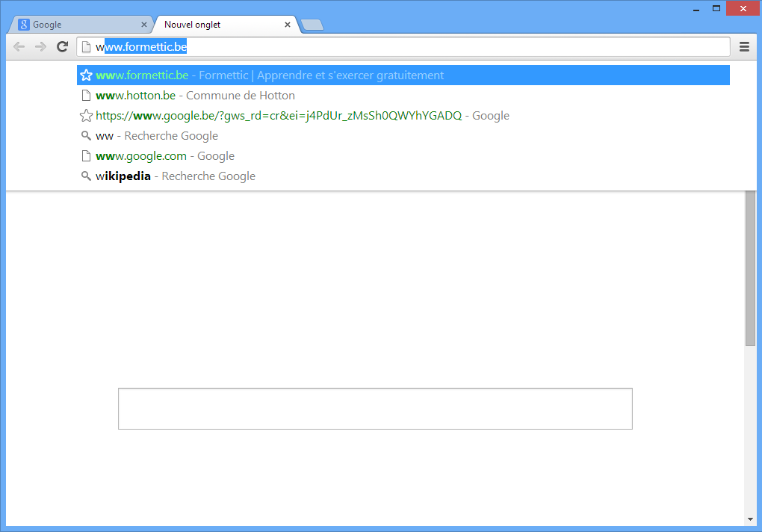The width and height of the screenshot is (762, 532).
Task: Click magnifier icon beside 'ww' search suggestion
Action: click(x=86, y=135)
